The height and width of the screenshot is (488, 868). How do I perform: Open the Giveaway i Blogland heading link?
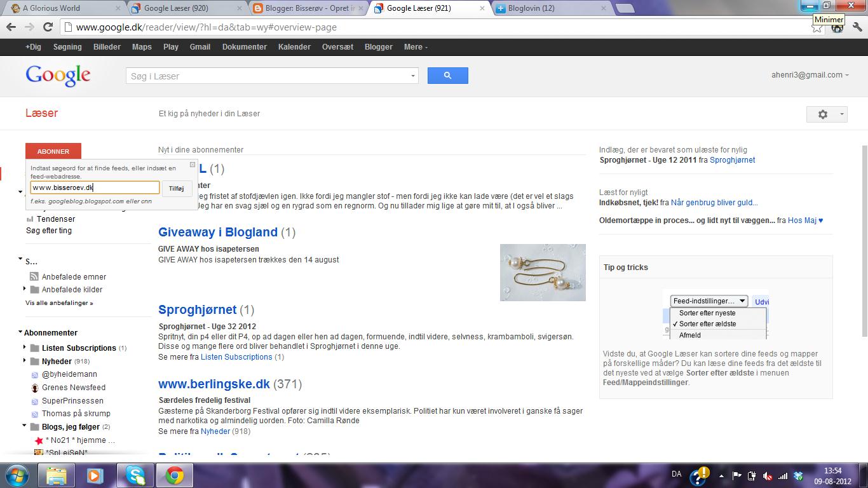click(218, 232)
